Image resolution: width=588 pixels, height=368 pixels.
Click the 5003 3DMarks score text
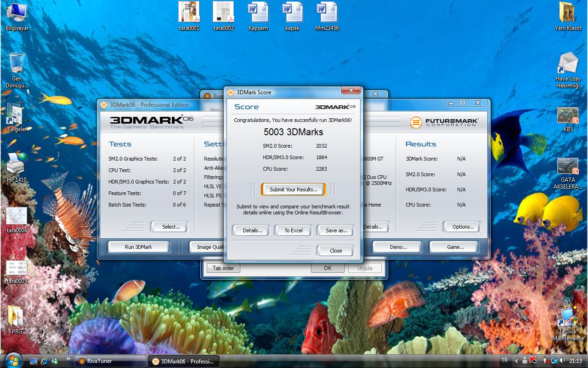(x=293, y=132)
